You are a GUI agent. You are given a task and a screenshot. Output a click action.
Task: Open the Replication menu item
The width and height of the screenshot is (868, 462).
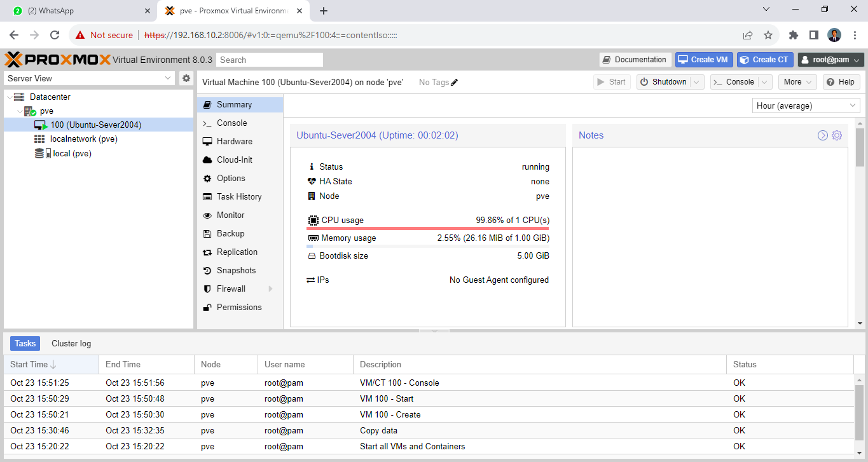[240, 252]
